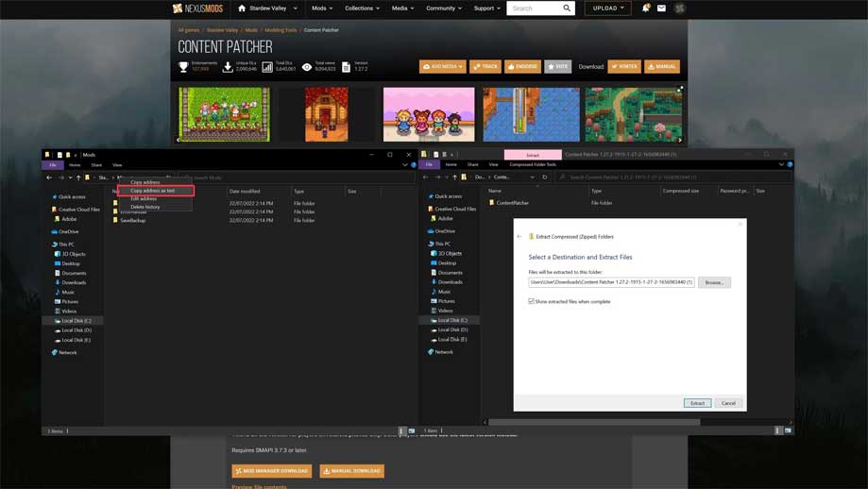Switch Mods window to details view

click(402, 430)
